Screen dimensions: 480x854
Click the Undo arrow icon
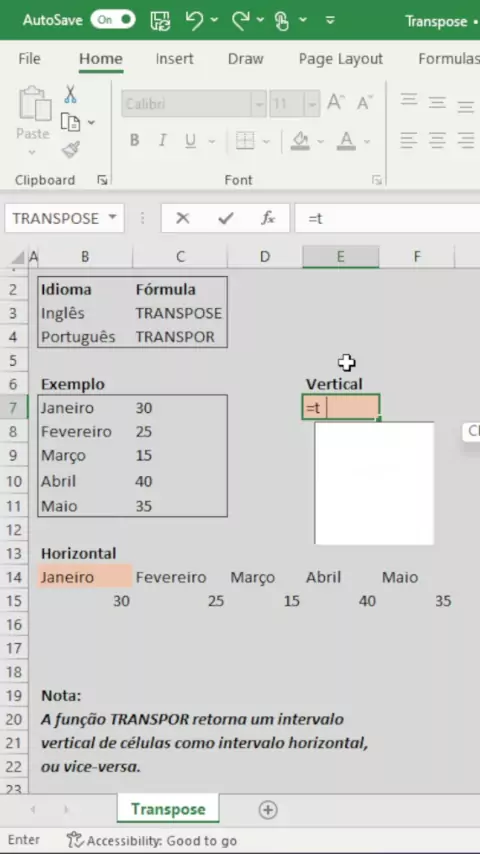click(x=195, y=20)
